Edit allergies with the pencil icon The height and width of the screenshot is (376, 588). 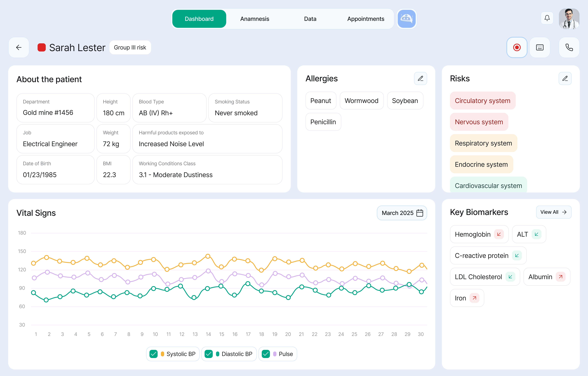420,78
